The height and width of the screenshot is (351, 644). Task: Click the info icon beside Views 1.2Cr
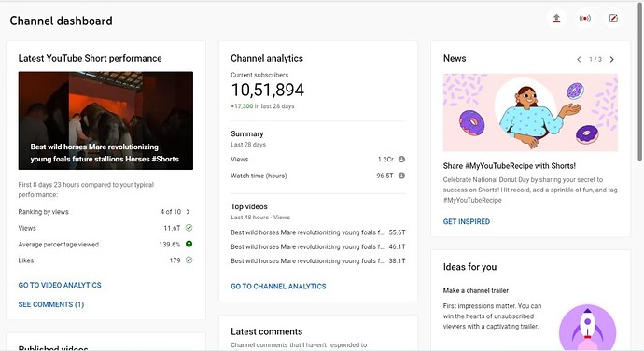pos(401,159)
